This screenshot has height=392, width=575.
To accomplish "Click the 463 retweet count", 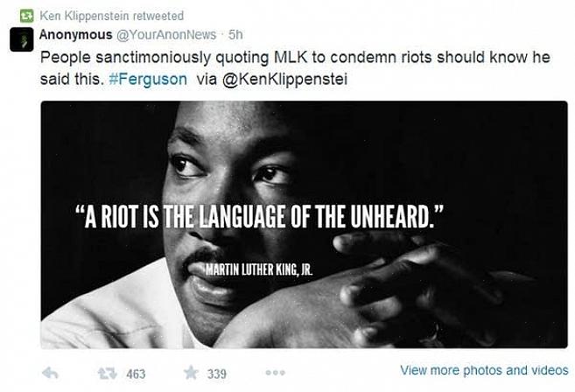I will point(136,374).
